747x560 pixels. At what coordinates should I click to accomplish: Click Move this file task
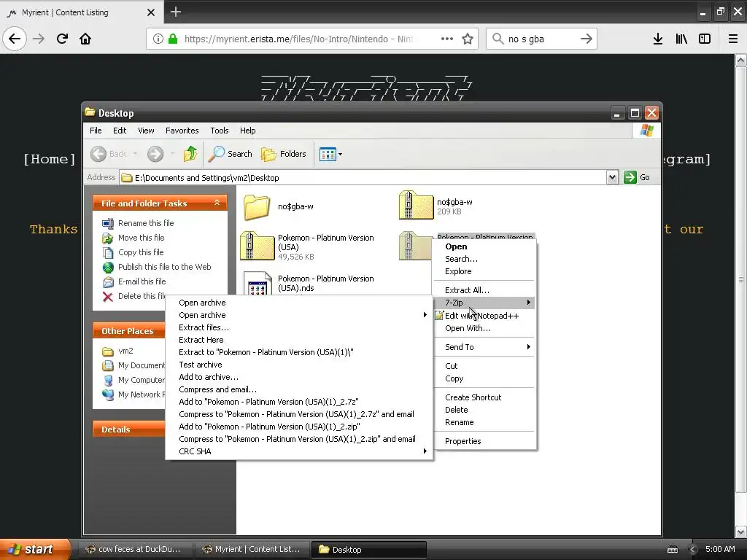pos(133,238)
